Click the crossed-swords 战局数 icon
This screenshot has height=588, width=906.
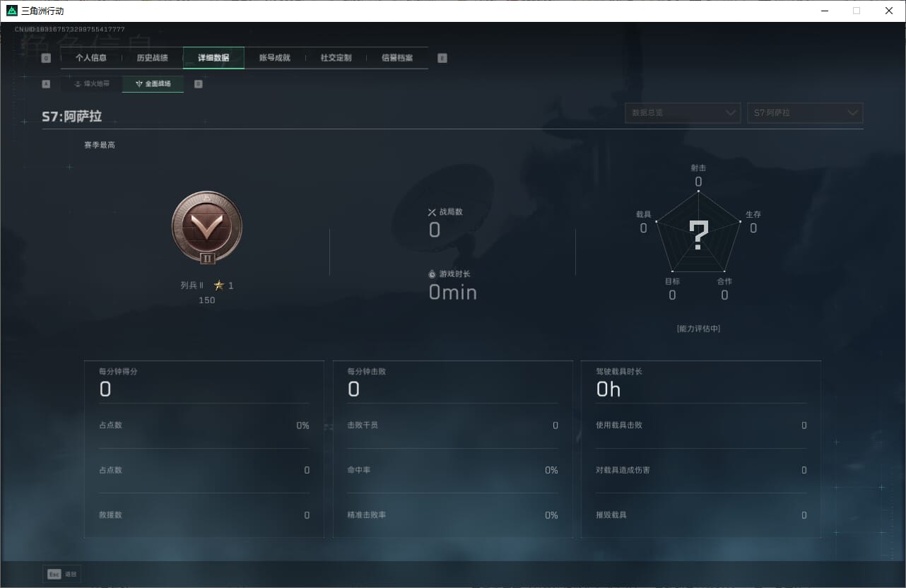coord(432,212)
